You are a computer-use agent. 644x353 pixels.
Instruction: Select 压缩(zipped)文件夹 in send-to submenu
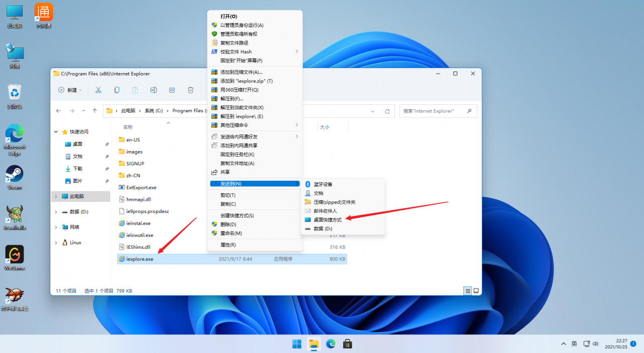point(343,202)
